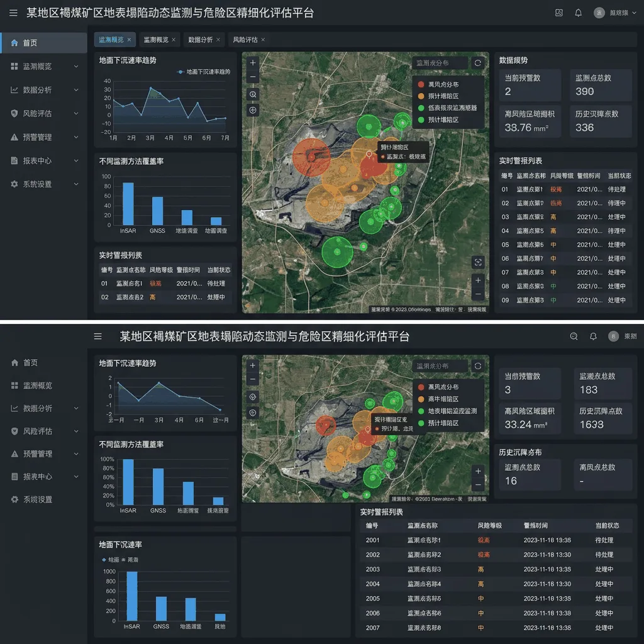
Task: Click the hamburger menu icon in upper dashboard
Action: pos(13,13)
